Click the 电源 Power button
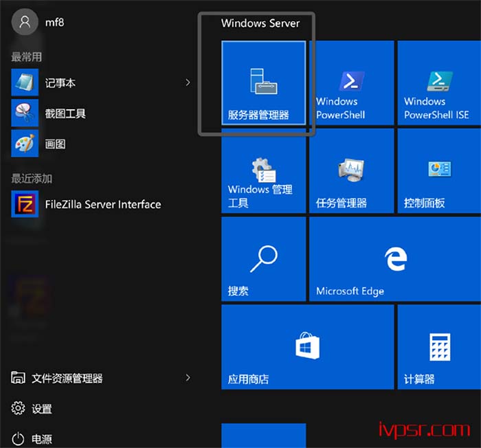 click(32, 439)
